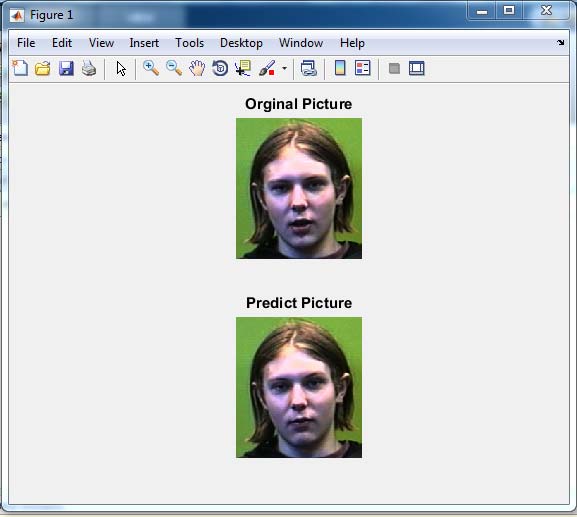This screenshot has width=577, height=517.
Task: Open the Tools menu
Action: [190, 43]
